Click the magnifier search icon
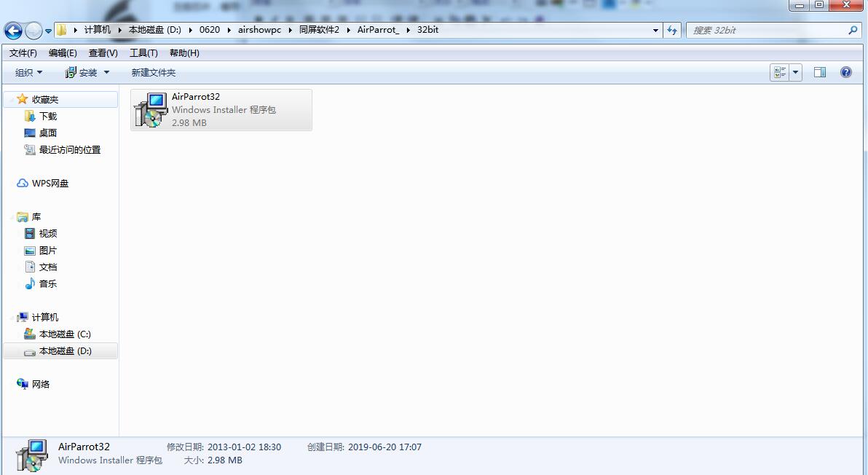Image resolution: width=868 pixels, height=475 pixels. (853, 31)
